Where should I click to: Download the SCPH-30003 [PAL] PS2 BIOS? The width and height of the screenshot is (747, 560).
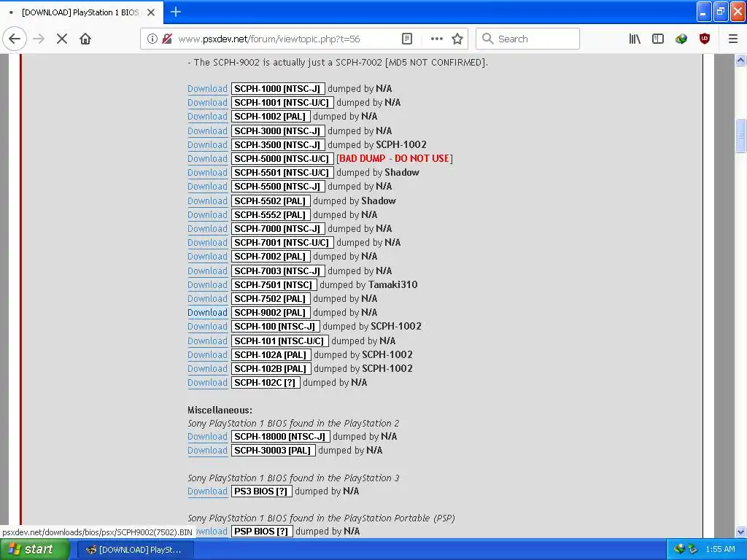207,450
